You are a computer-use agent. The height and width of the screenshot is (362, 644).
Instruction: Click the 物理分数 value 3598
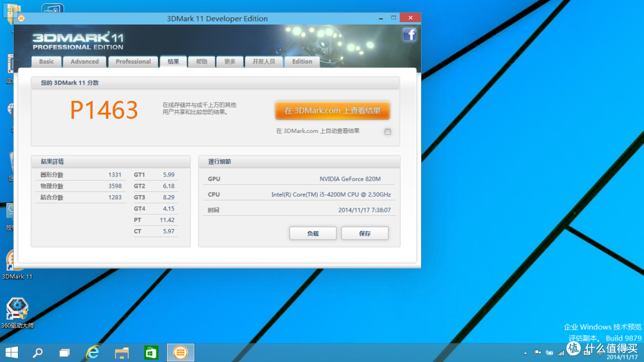[x=115, y=186]
